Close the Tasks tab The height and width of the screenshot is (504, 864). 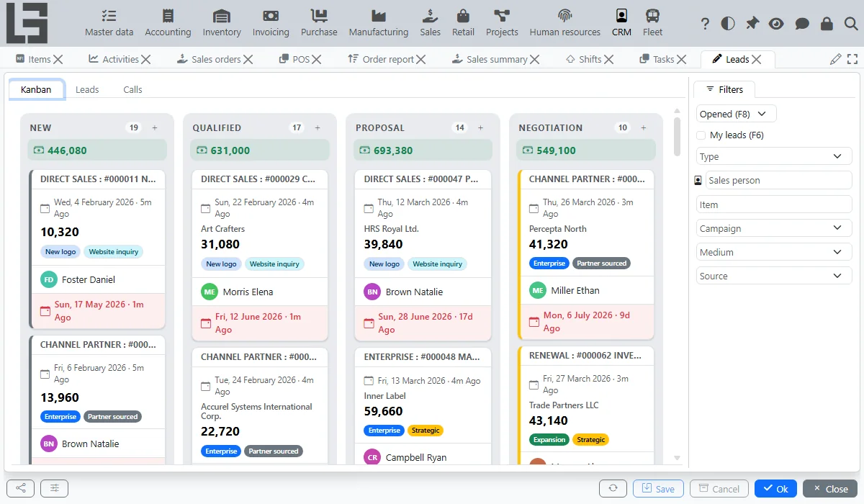(682, 59)
